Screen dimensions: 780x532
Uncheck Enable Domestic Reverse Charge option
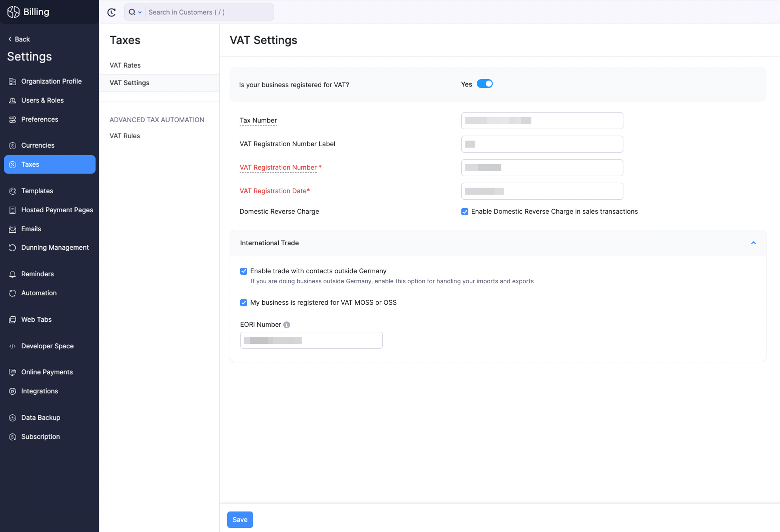click(x=465, y=212)
